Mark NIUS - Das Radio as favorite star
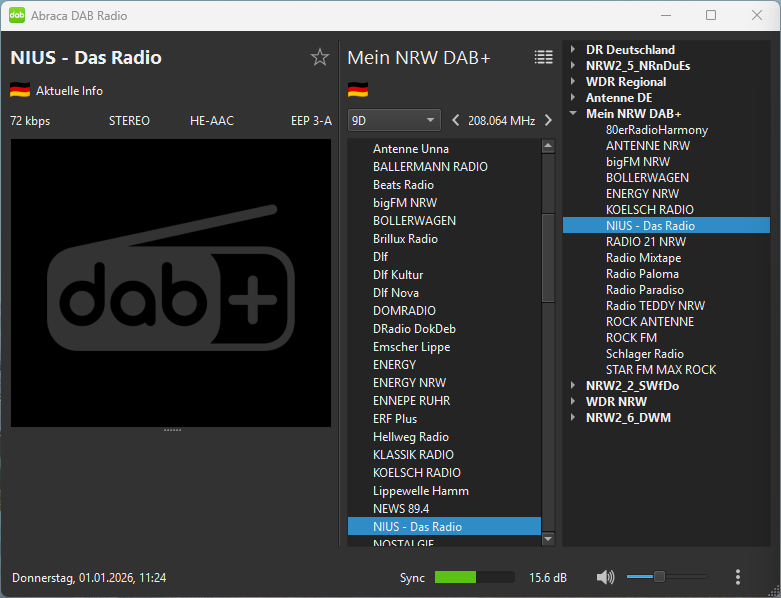Screen dimensions: 781x598 [x=320, y=57]
